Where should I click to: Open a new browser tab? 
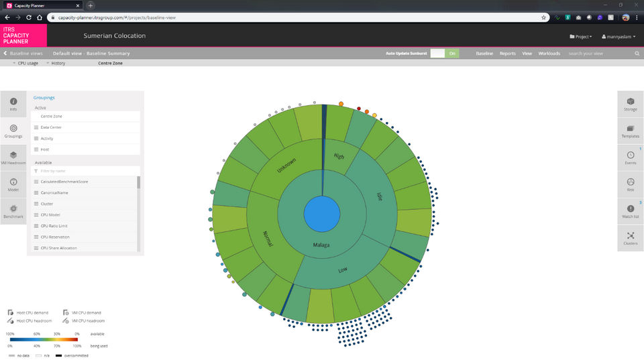[91, 6]
